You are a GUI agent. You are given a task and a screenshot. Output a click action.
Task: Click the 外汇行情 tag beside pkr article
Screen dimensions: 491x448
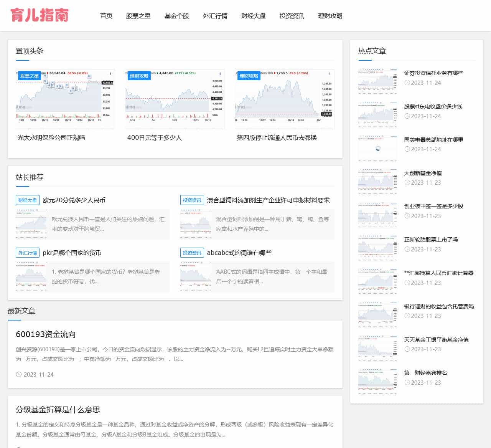(x=28, y=253)
